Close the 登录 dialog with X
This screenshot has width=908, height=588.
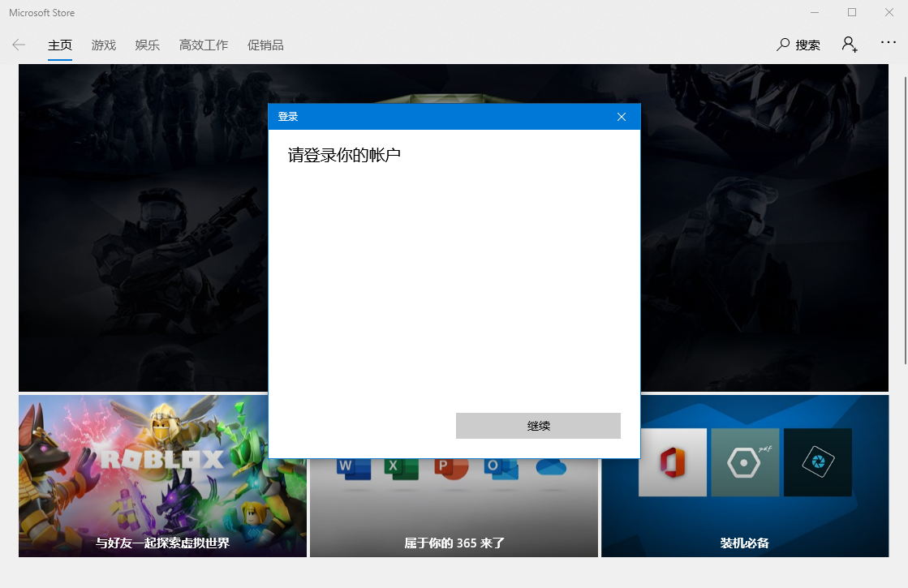pyautogui.click(x=622, y=116)
